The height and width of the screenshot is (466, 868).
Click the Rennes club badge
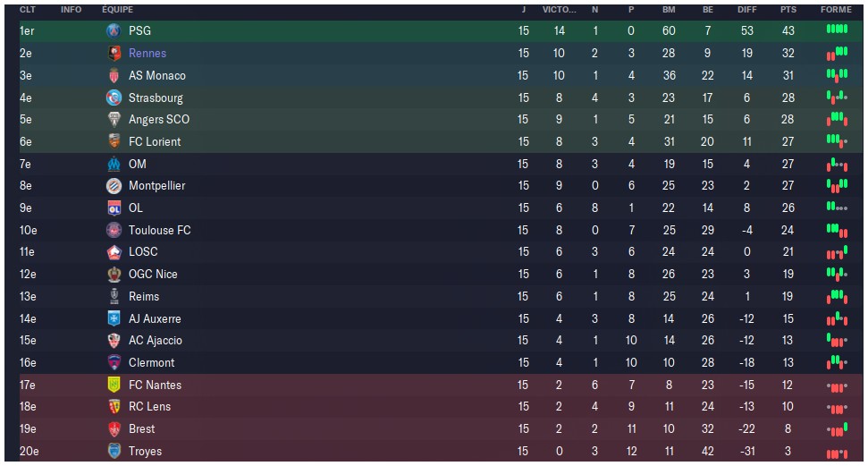coord(114,53)
